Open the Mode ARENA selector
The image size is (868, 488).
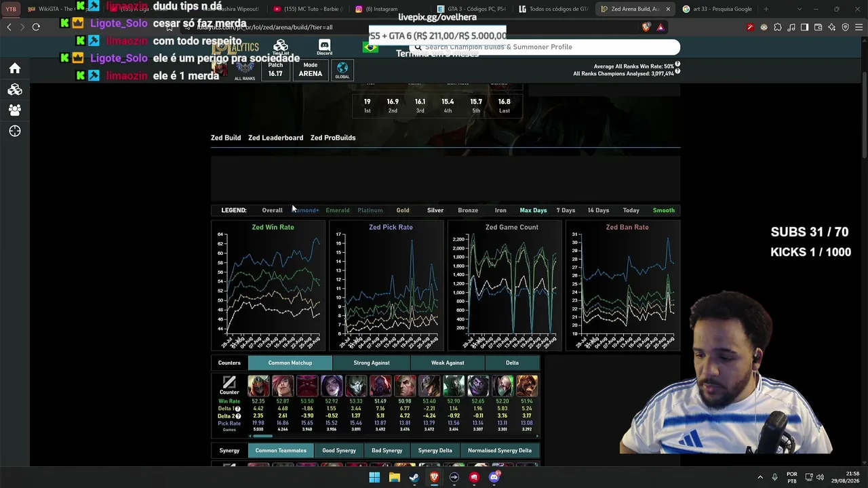coord(311,70)
